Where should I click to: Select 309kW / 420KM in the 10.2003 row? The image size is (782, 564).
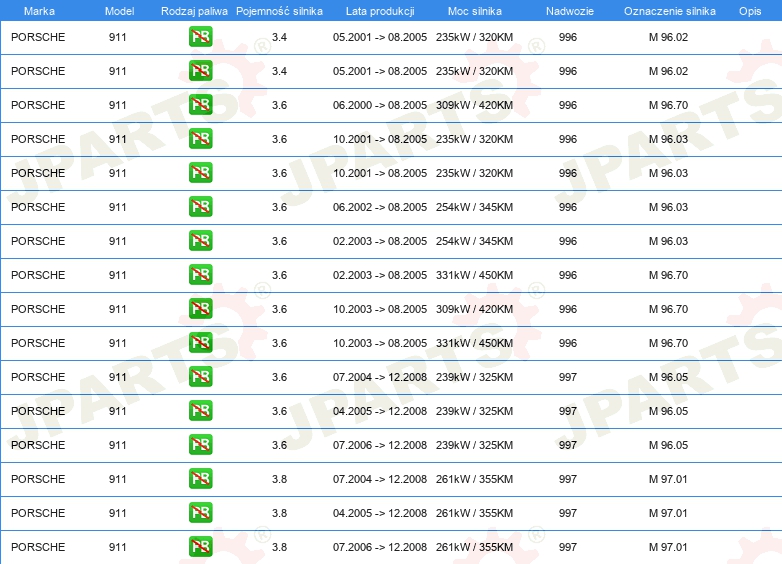click(x=474, y=309)
